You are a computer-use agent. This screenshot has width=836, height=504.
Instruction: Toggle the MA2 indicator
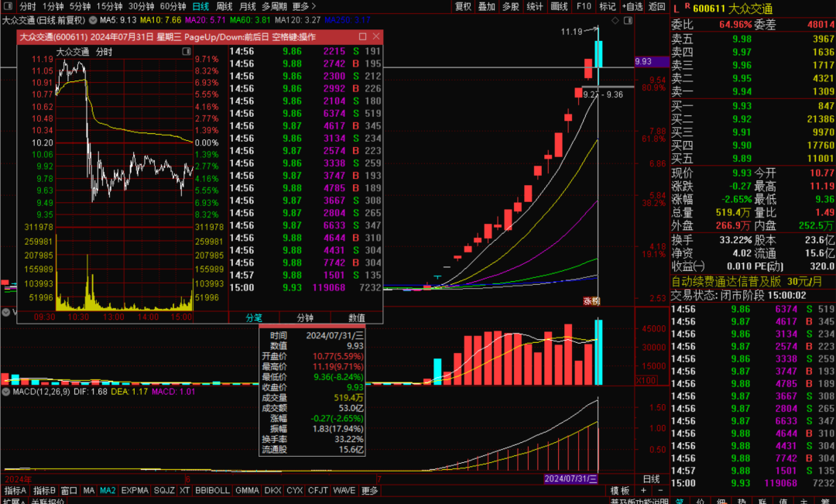click(108, 490)
